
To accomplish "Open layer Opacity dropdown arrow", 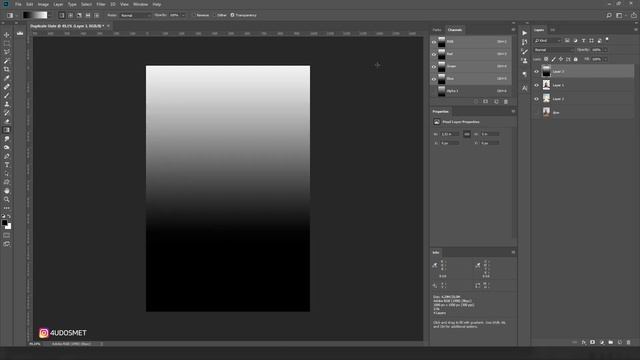I will pos(605,50).
